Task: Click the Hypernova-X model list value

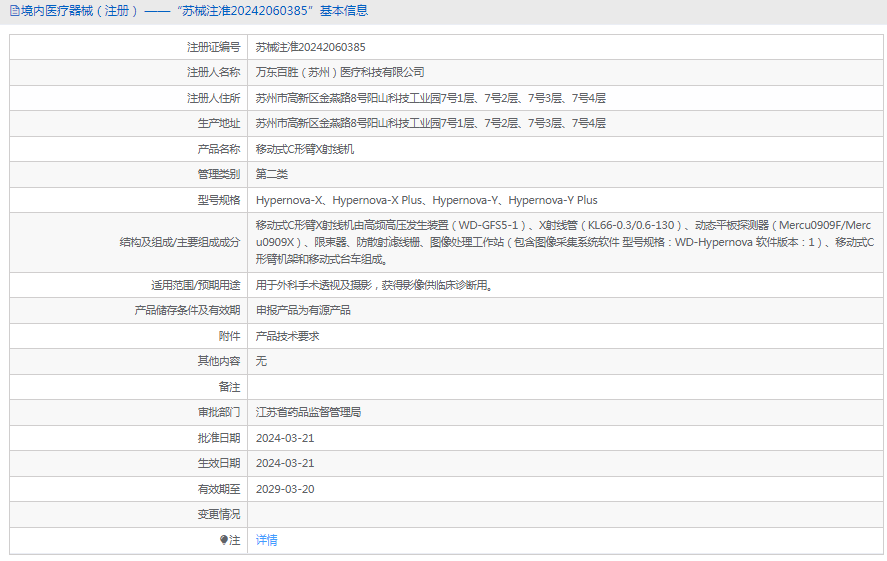Action: pyautogui.click(x=427, y=200)
